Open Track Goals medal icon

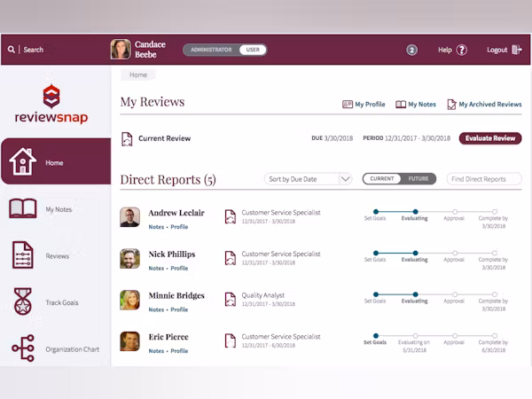(x=23, y=301)
